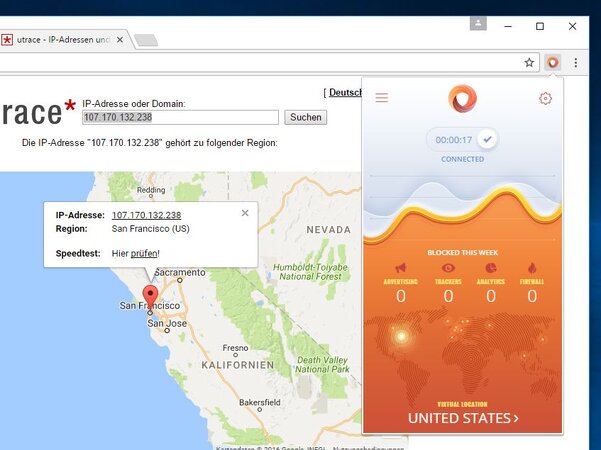The width and height of the screenshot is (601, 450).
Task: Click the Trackers eye icon
Action: [448, 268]
